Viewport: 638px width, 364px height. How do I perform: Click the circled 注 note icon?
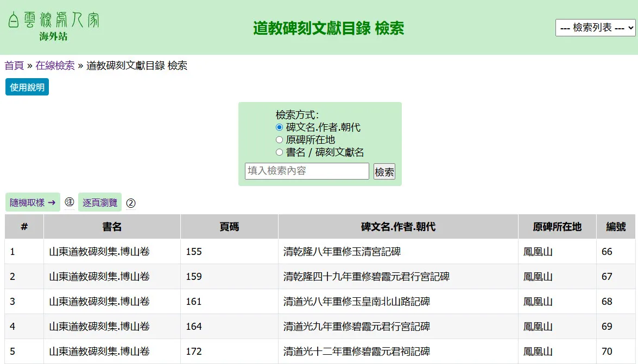(69, 202)
